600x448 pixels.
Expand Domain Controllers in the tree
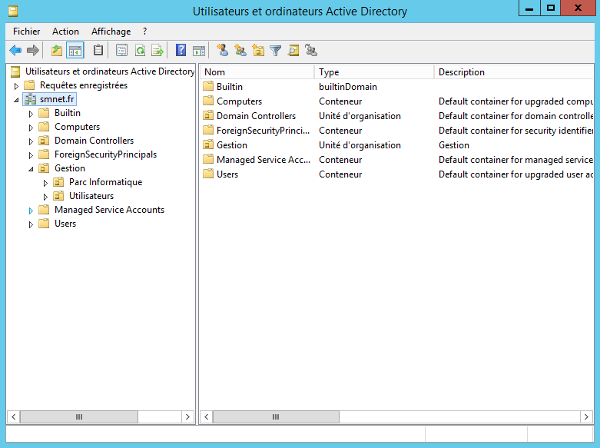click(x=31, y=141)
